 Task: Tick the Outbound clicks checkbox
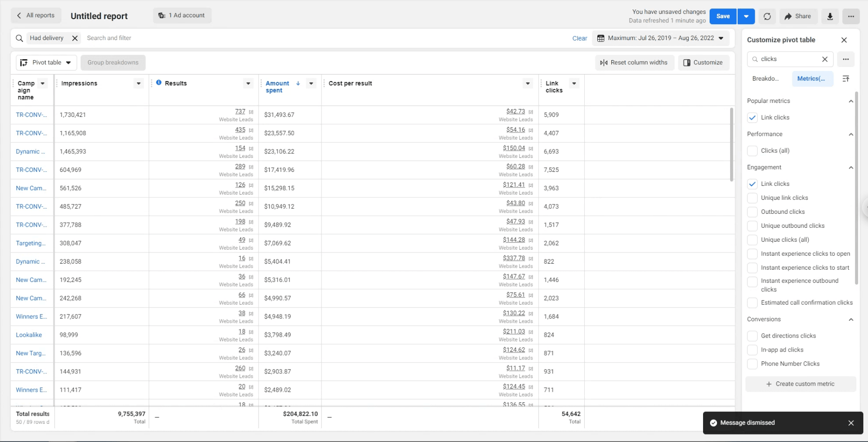pyautogui.click(x=752, y=212)
